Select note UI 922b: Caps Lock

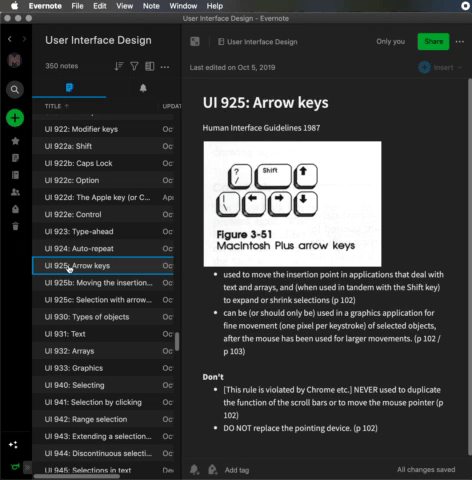click(x=103, y=163)
